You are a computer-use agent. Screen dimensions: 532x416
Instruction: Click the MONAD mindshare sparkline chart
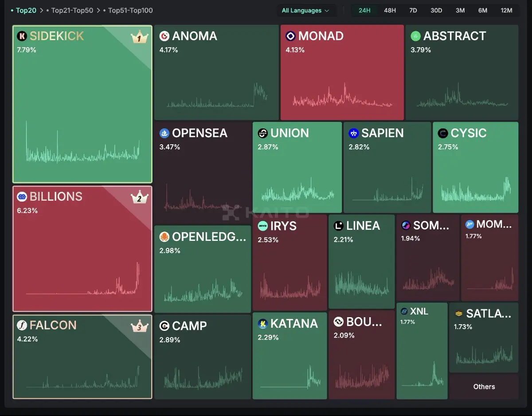click(342, 95)
